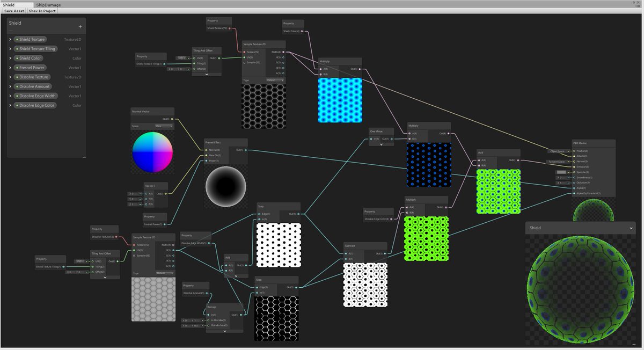644x350 pixels.
Task: Select the PBR Master node title
Action: (x=580, y=143)
